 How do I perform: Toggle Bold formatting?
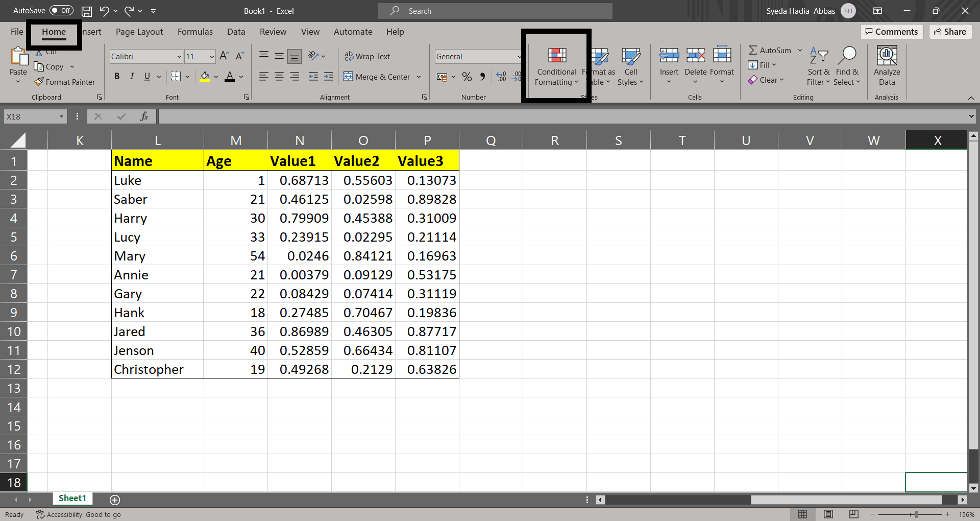(x=117, y=77)
